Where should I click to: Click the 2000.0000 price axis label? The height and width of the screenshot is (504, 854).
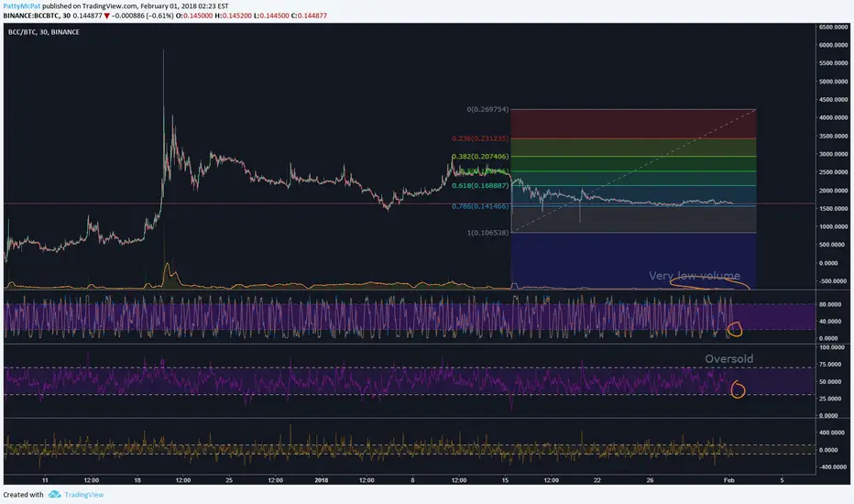[x=833, y=191]
